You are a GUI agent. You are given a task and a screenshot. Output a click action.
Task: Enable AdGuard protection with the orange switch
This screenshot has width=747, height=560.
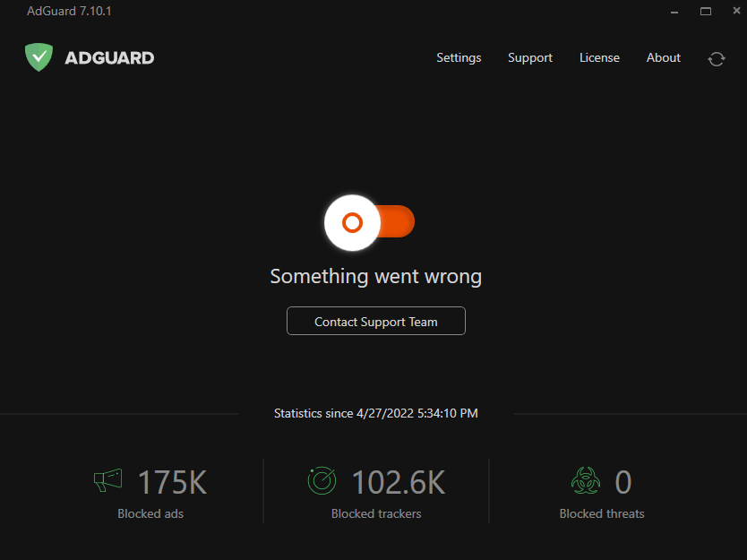click(370, 222)
